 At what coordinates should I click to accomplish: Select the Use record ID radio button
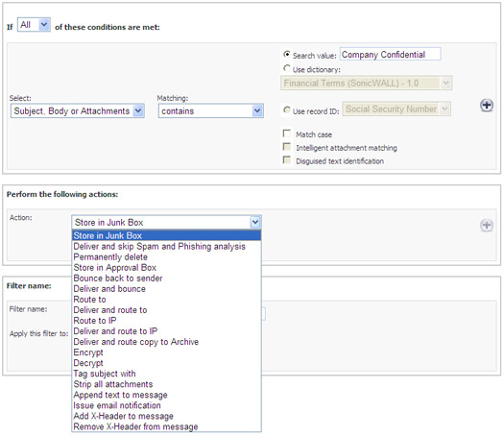point(287,110)
